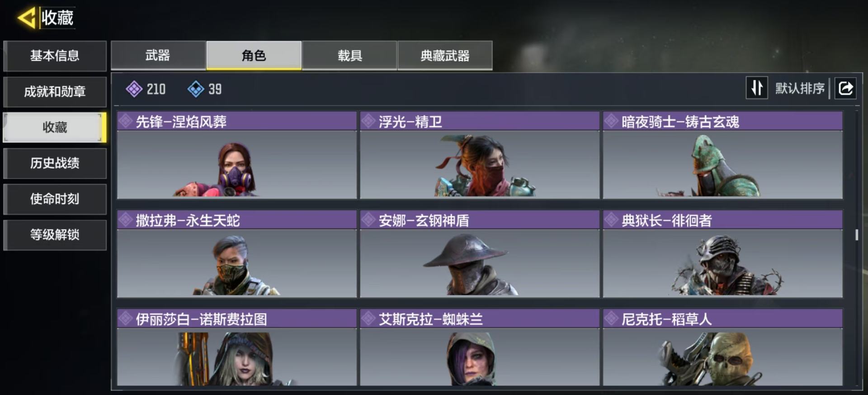Select the 浮光-精卫 character thumbnail

480,165
